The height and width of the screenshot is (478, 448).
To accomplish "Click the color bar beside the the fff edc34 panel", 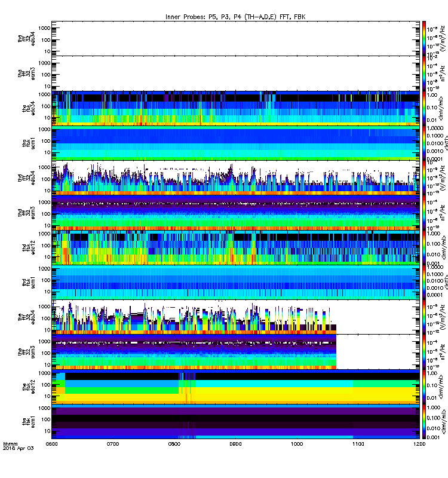I will pyautogui.click(x=424, y=317).
